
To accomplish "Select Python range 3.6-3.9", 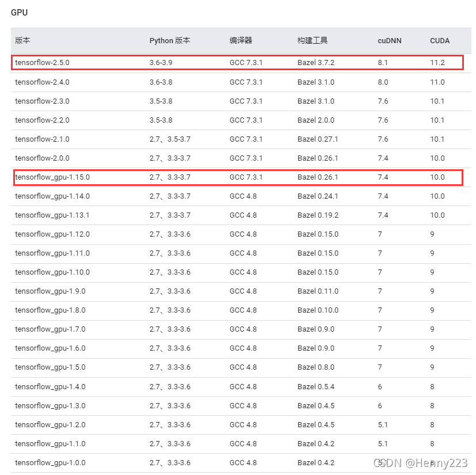I will pyautogui.click(x=161, y=63).
